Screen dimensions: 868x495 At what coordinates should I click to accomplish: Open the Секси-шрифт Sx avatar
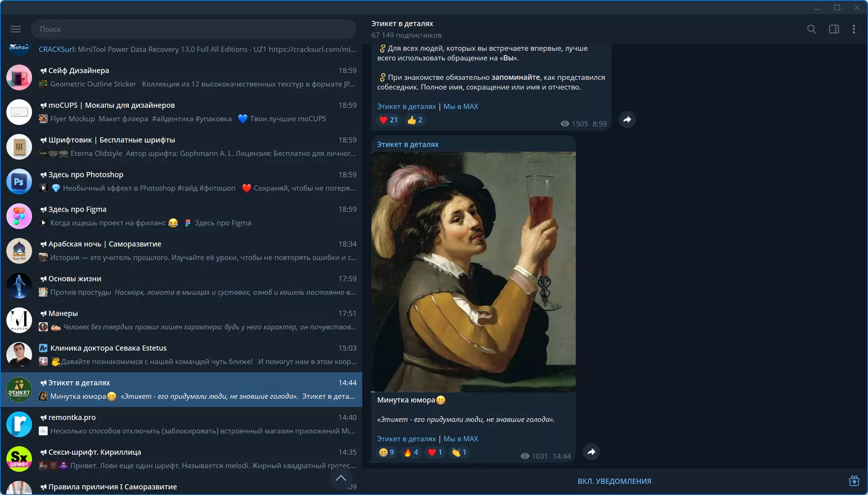click(19, 459)
